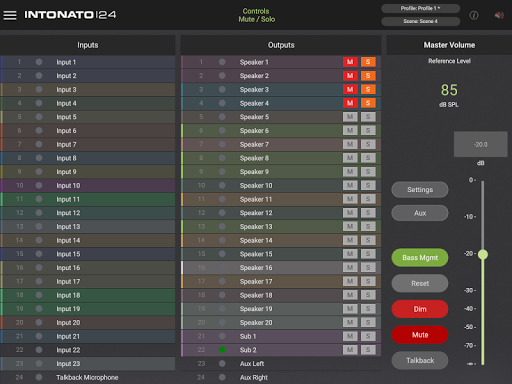The width and height of the screenshot is (512, 384).
Task: Toggle Bass Mgmt button
Action: (420, 258)
